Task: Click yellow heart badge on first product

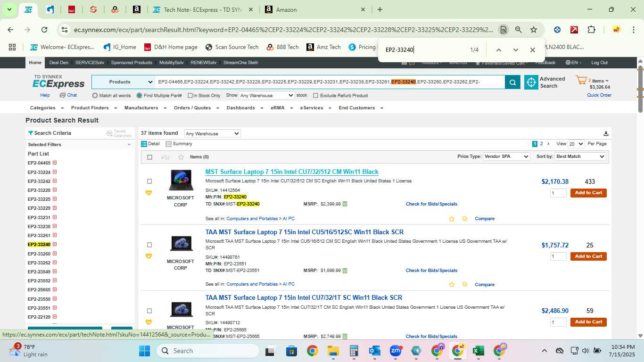Action: click(149, 193)
